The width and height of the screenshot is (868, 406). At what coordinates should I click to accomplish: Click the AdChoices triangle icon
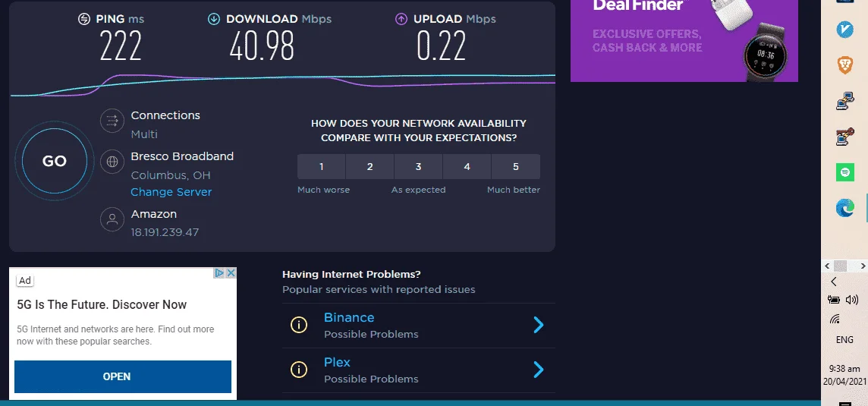[x=219, y=273]
